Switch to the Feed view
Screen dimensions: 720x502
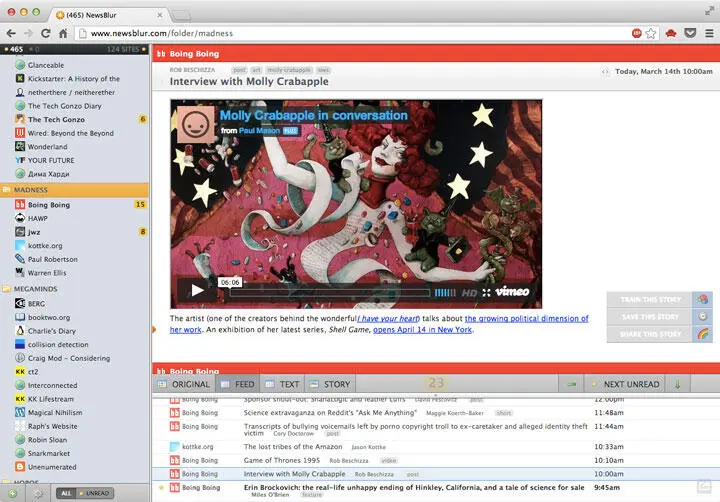click(237, 384)
